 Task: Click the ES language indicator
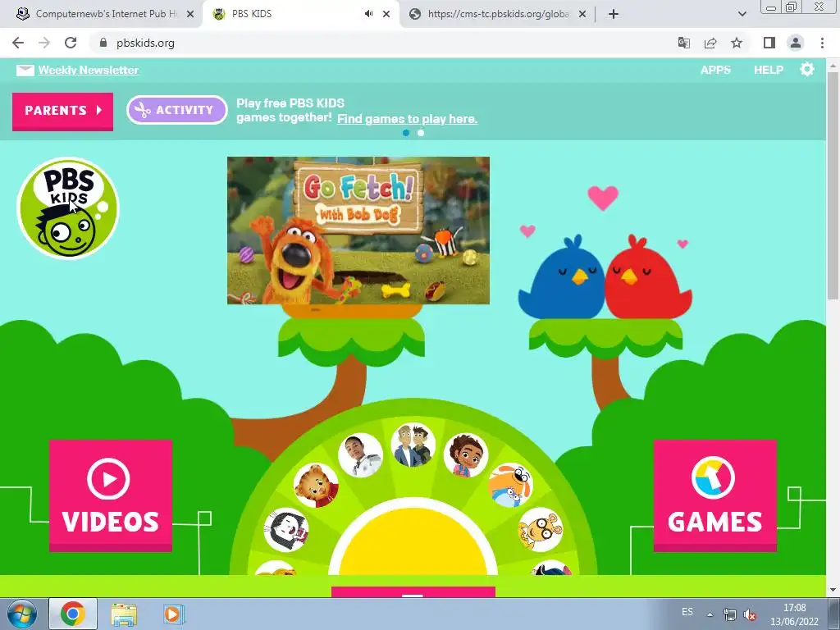pos(687,612)
